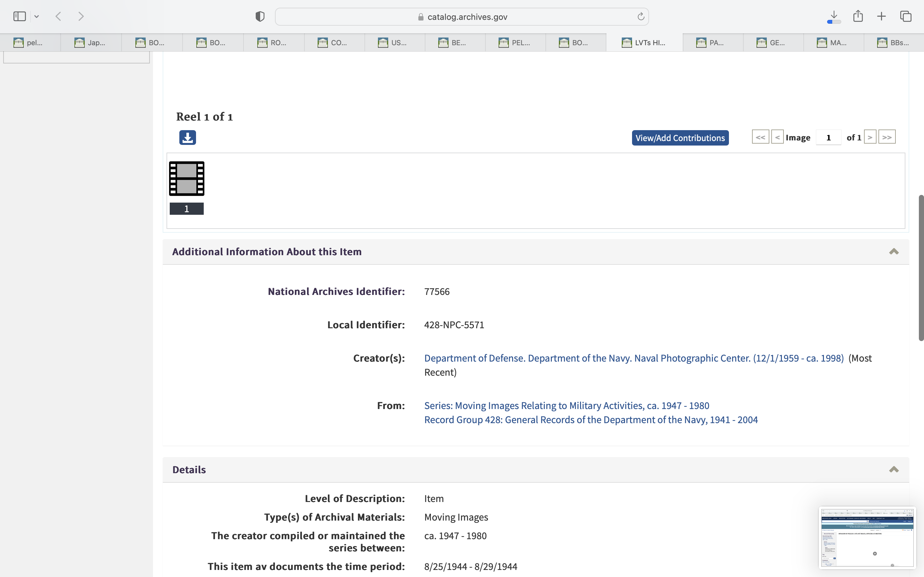Go to last image with >> button

coord(886,137)
